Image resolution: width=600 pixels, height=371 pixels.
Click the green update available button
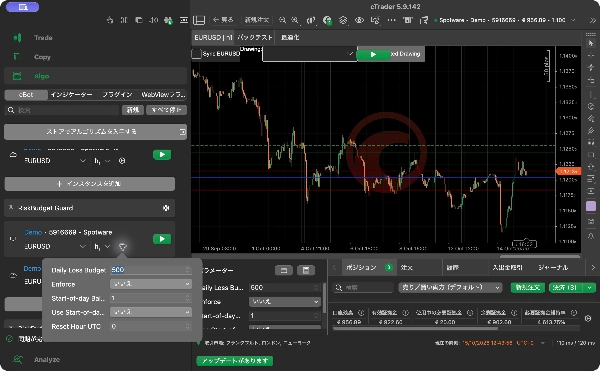[235, 361]
